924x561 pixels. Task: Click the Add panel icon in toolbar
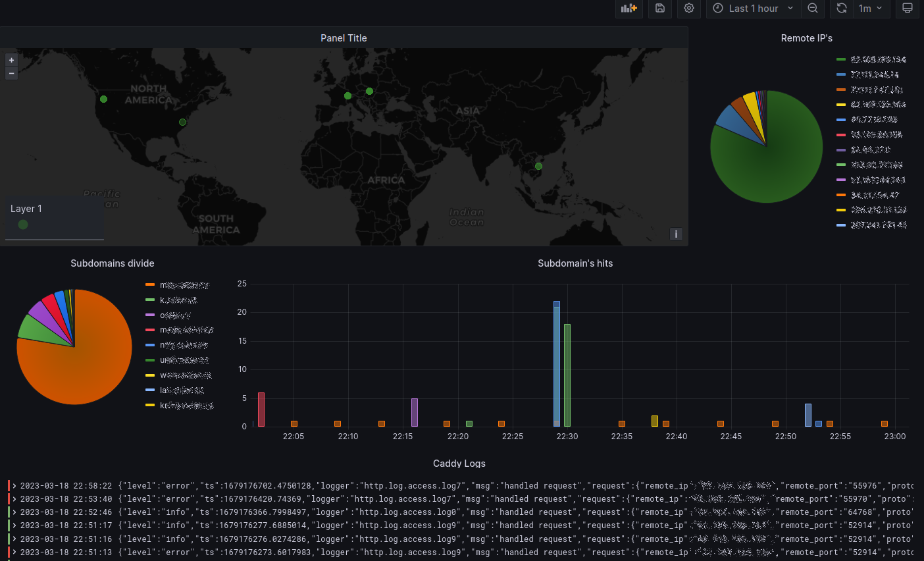point(629,9)
